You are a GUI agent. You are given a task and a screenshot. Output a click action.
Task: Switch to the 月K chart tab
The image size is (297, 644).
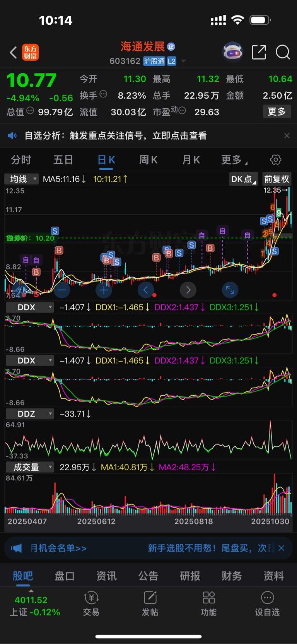coord(191,160)
